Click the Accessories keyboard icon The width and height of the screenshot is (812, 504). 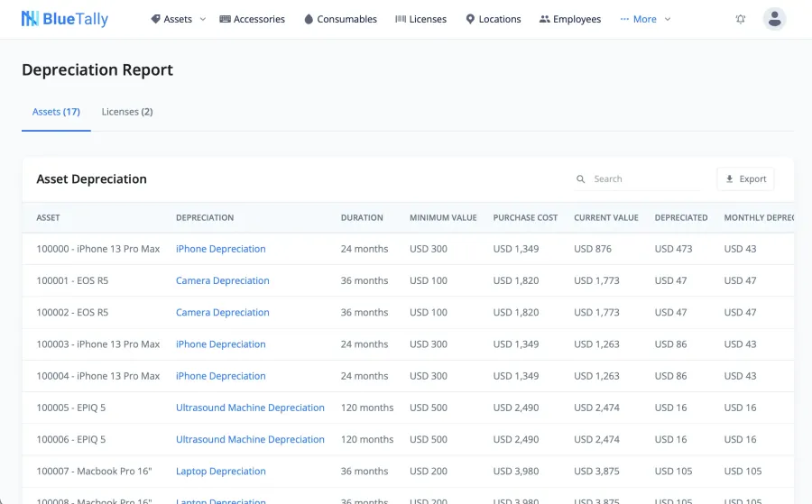click(x=225, y=19)
